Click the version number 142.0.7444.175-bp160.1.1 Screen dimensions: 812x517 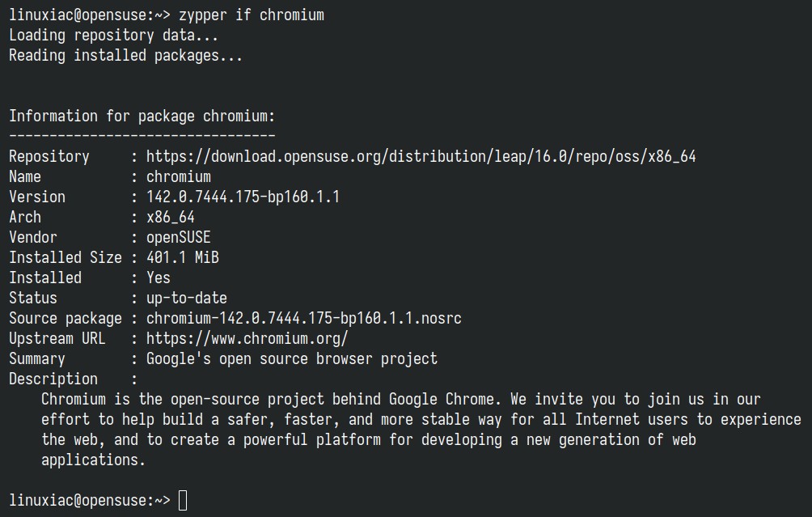click(x=243, y=197)
